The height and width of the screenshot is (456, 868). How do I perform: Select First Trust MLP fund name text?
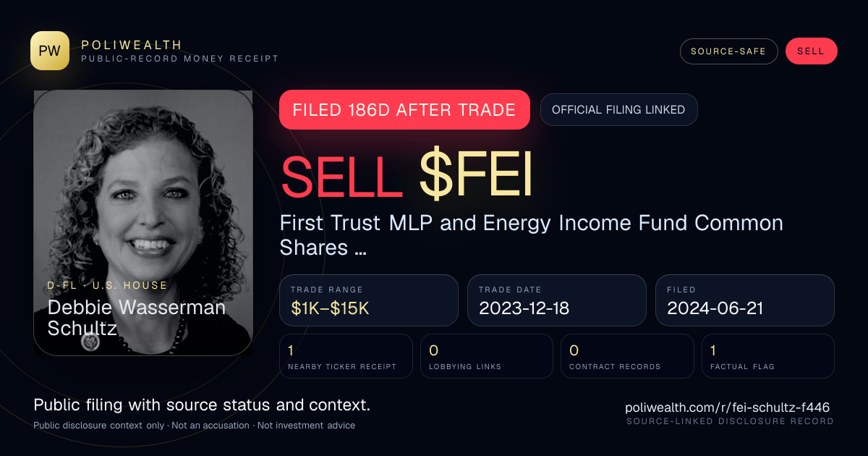click(532, 235)
